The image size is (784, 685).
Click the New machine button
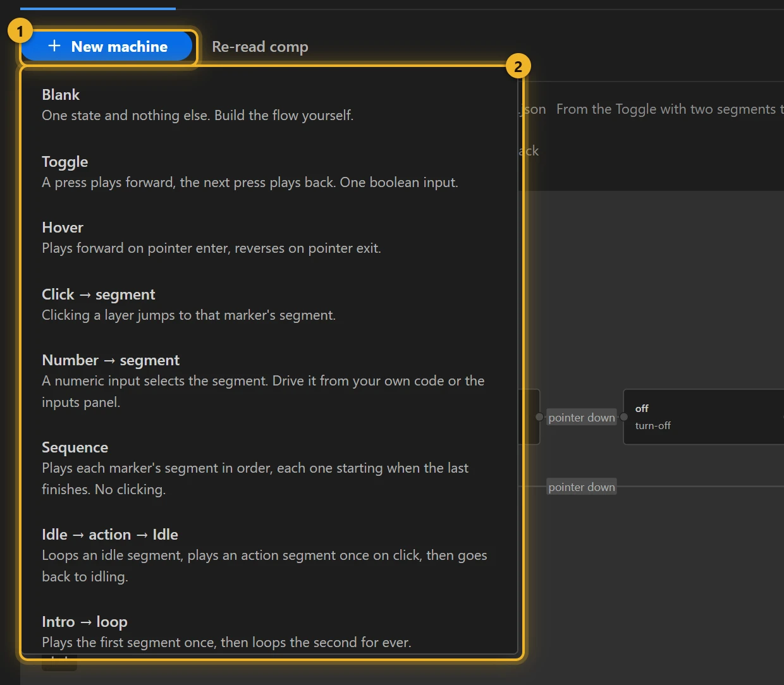pyautogui.click(x=107, y=47)
